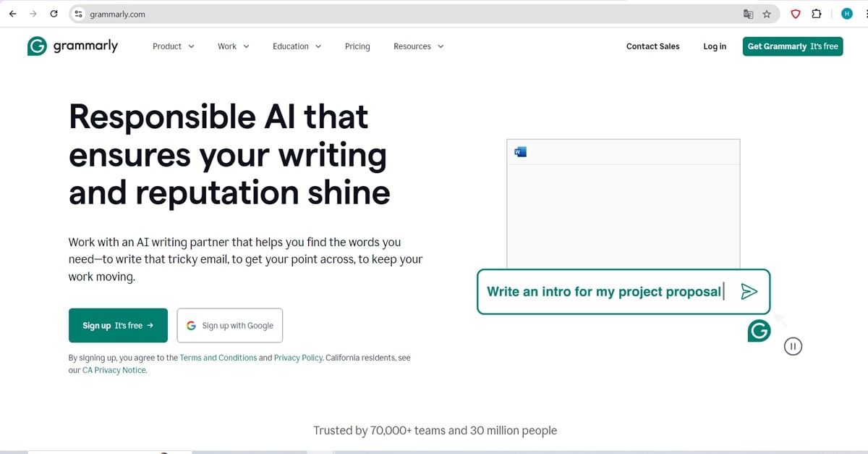This screenshot has width=868, height=454.
Task: Click the Word document icon
Action: click(x=520, y=151)
